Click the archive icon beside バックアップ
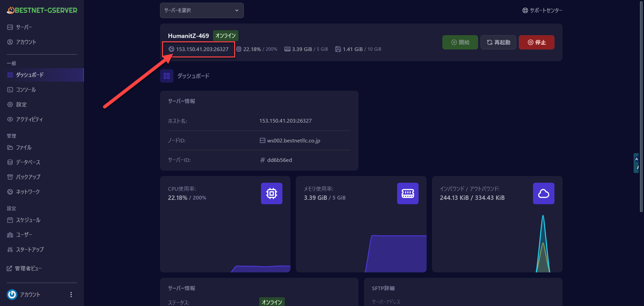This screenshot has height=306, width=644. click(10, 177)
